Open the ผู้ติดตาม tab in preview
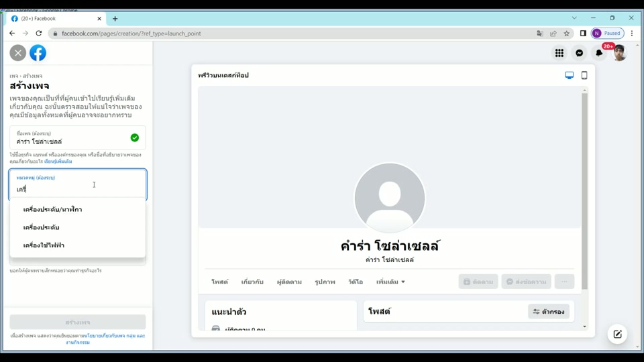 tap(289, 282)
